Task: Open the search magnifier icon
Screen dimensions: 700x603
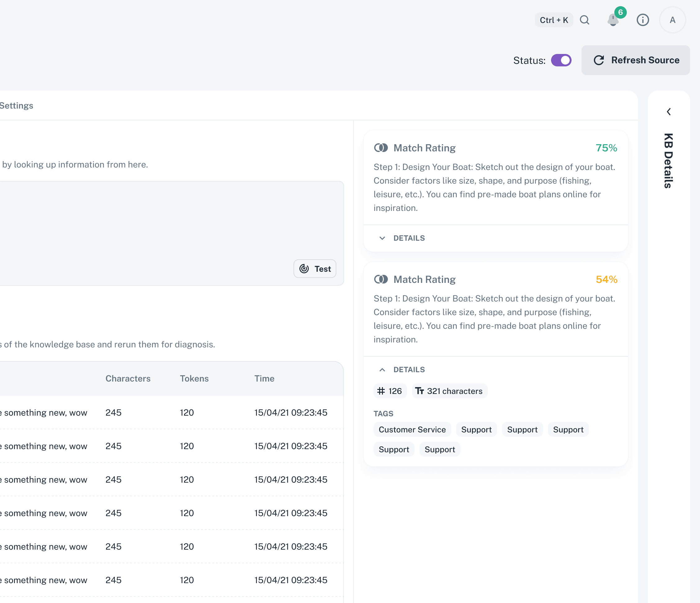Action: pyautogui.click(x=585, y=20)
